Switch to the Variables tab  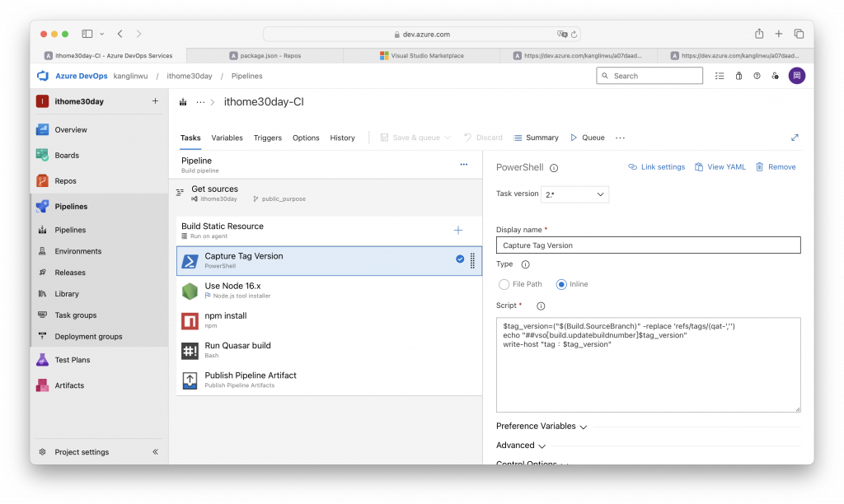[227, 138]
